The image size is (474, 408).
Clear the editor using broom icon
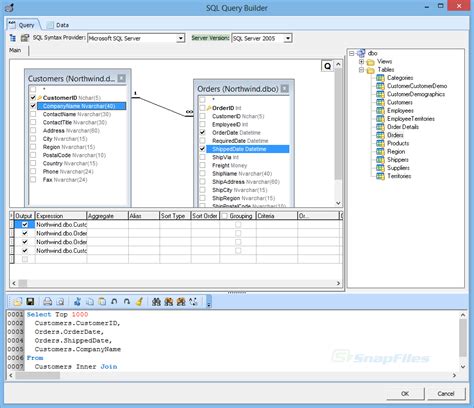tap(139, 302)
